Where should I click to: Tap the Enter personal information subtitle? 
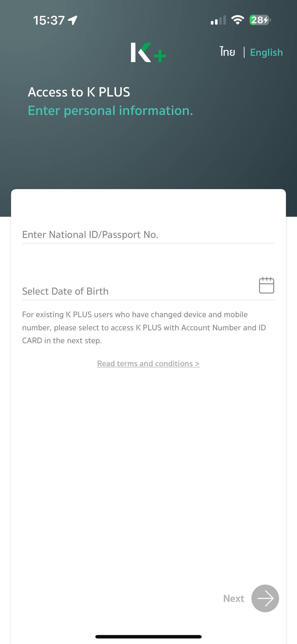click(x=110, y=111)
